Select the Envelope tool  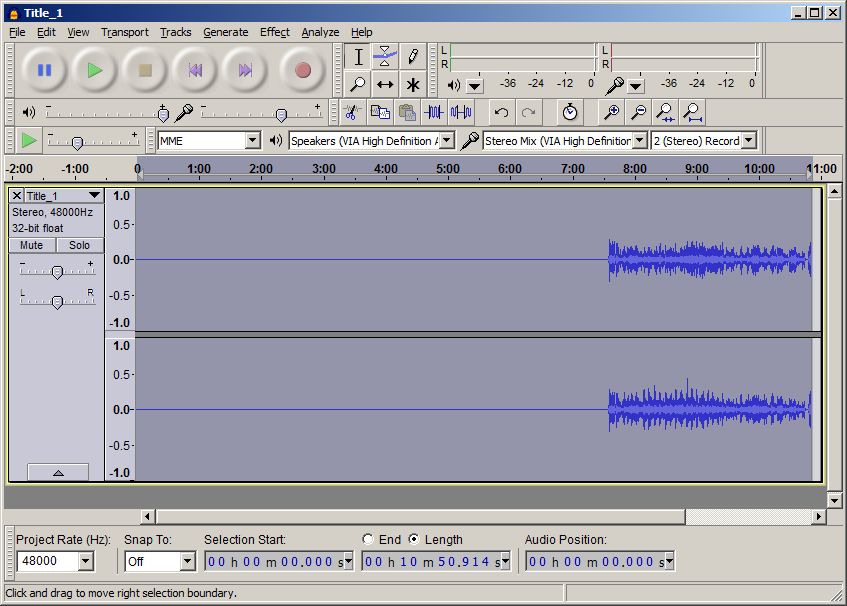point(385,57)
